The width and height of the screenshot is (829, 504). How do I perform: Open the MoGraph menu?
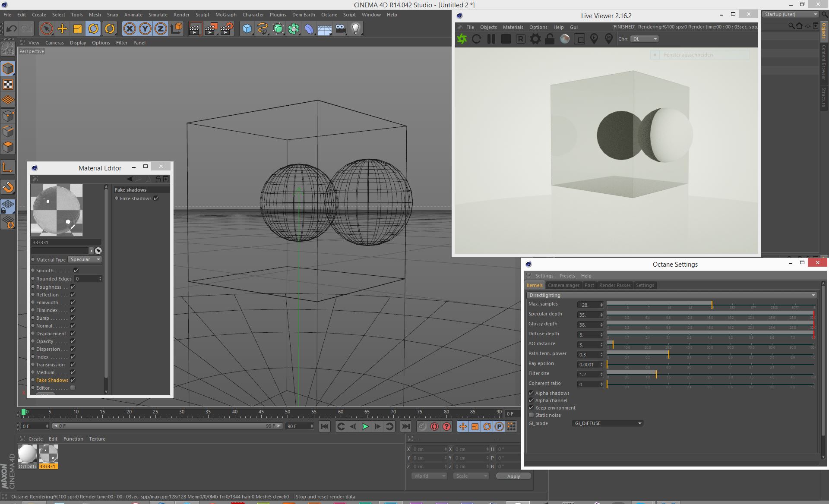pyautogui.click(x=226, y=15)
